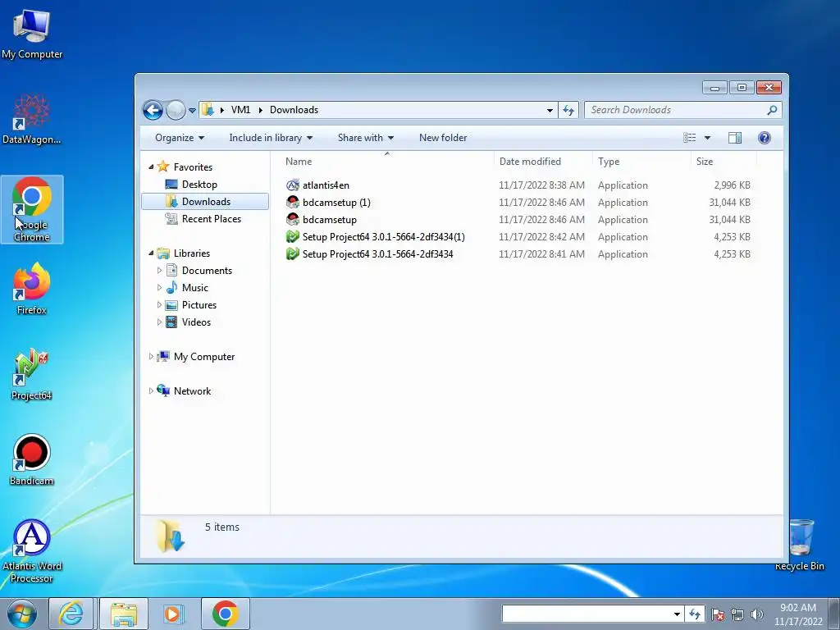840x630 pixels.
Task: Show the preview pane
Action: [x=735, y=138]
